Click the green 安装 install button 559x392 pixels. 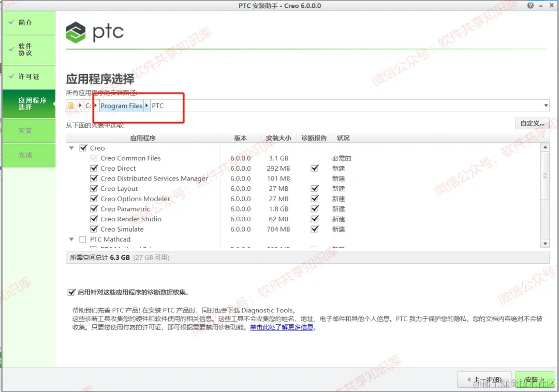tap(535, 380)
